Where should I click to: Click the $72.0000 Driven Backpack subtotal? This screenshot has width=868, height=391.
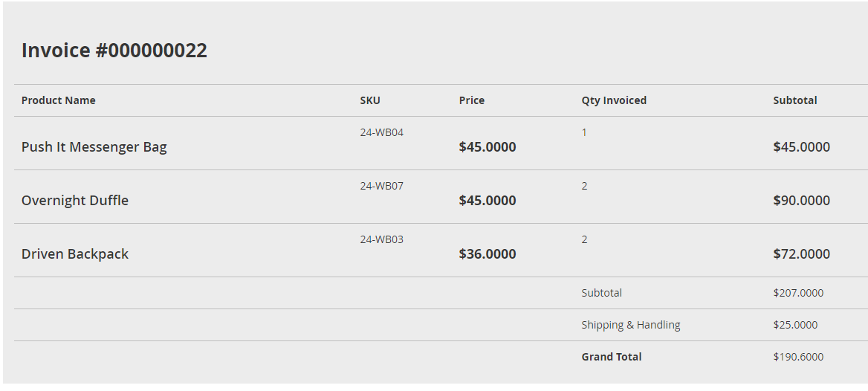(802, 254)
